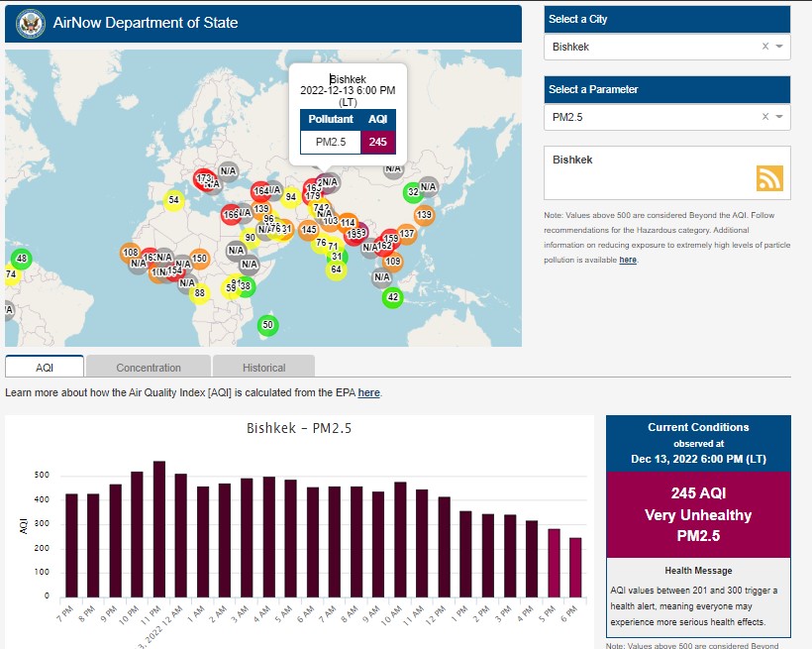Click the green map marker showing 32

click(x=413, y=192)
